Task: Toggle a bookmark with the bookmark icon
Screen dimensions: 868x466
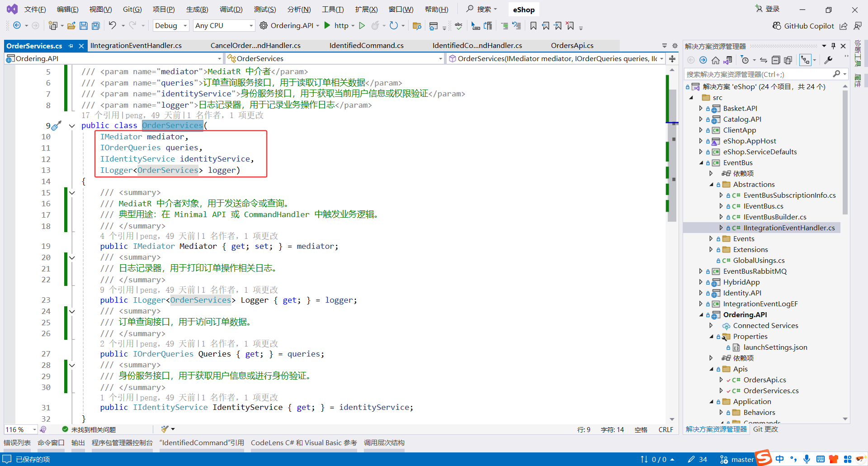Action: click(x=533, y=26)
